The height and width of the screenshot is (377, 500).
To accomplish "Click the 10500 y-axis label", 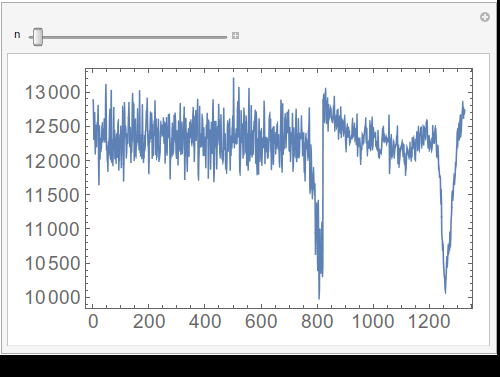I will [52, 264].
